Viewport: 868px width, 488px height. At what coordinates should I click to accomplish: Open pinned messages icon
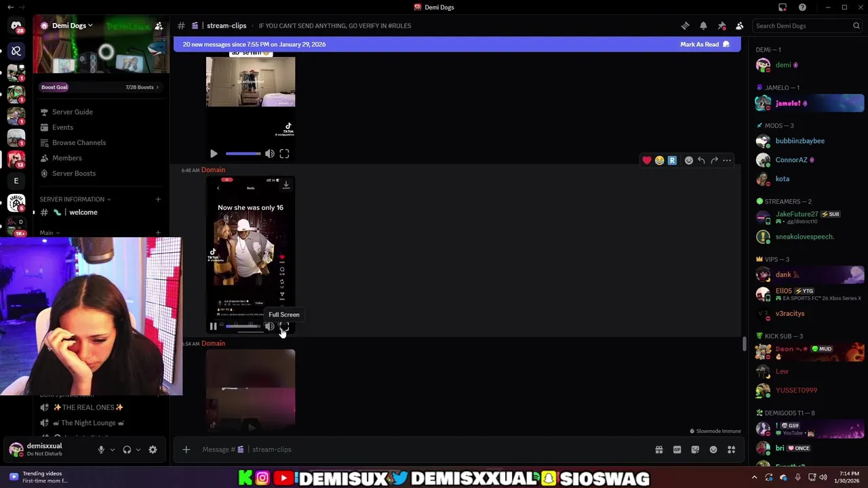point(722,26)
